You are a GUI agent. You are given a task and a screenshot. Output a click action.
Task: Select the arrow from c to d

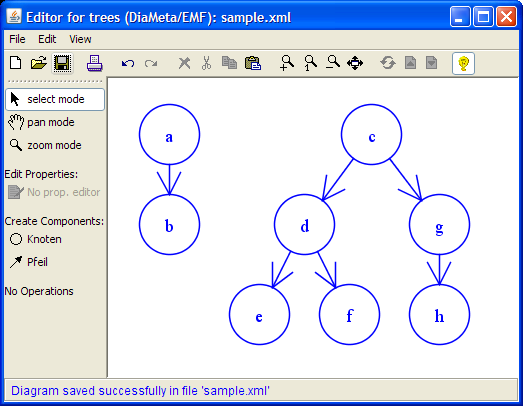(338, 180)
